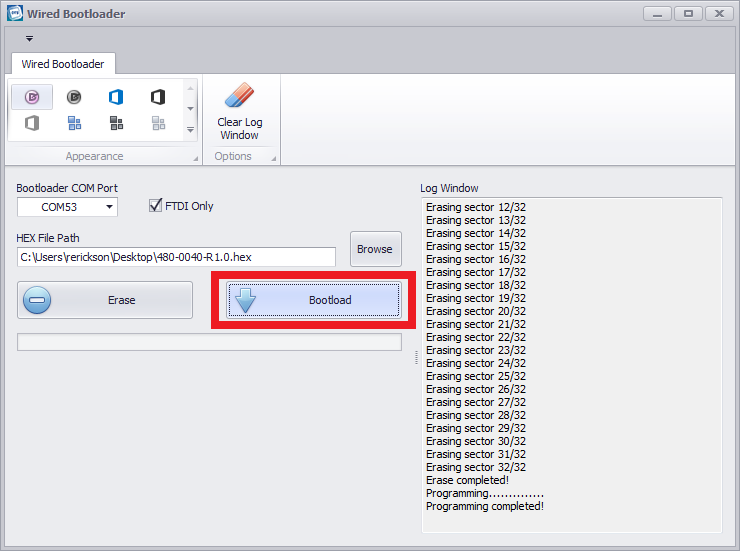Image resolution: width=740 pixels, height=551 pixels.
Task: Click the splitter handle beside Log Window
Action: (x=416, y=358)
